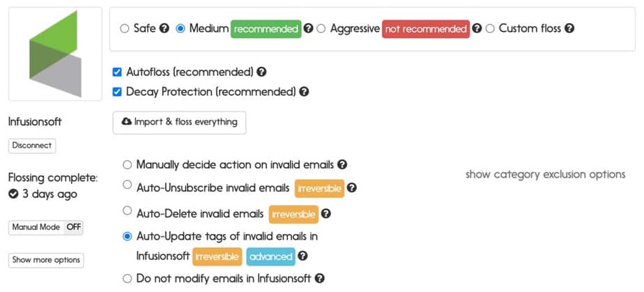Select Do not modify emails in Infusionsoft
Screen dimensions: 644x292
coord(128,279)
